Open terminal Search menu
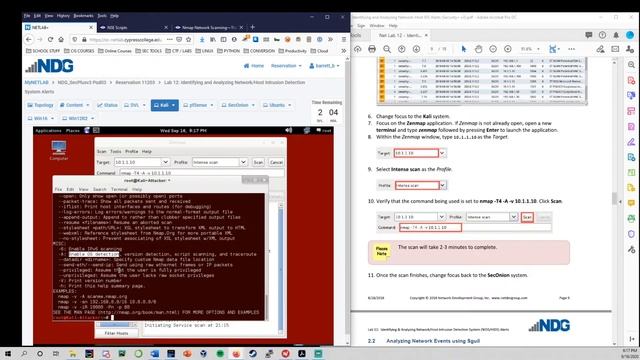Viewport: 640px width, 360px height. tap(100, 189)
